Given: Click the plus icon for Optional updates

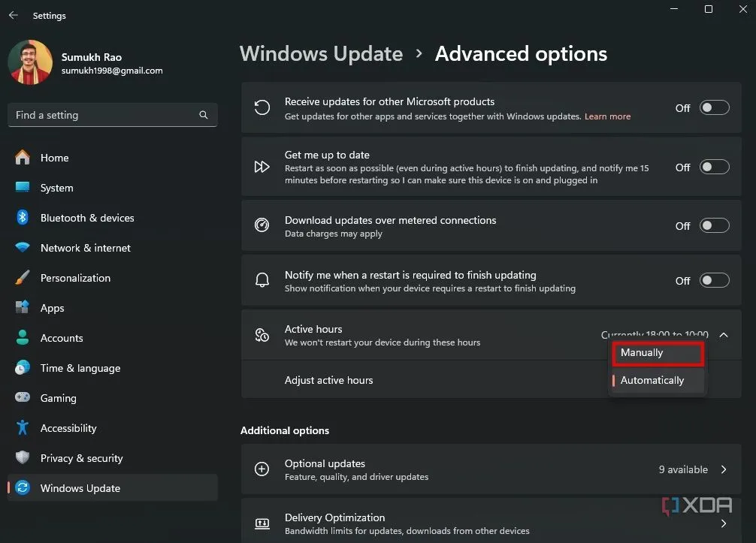Looking at the screenshot, I should [x=262, y=469].
